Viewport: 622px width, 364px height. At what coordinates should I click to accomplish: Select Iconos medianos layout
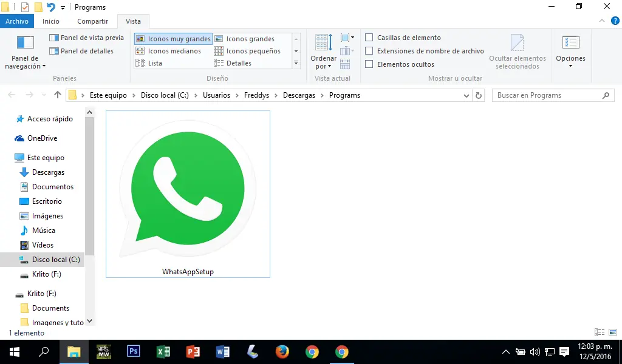pyautogui.click(x=168, y=51)
